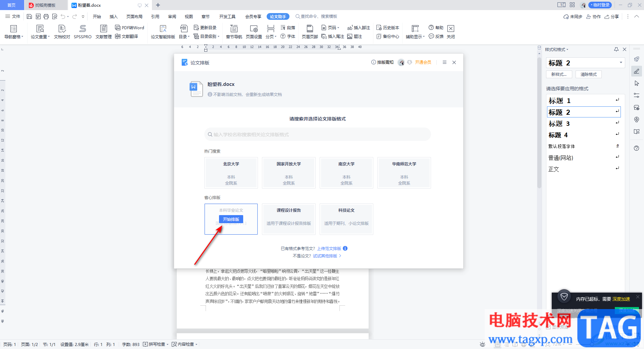Switch to the 找稻壳模板 document tab
The image size is (644, 349).
click(45, 5)
